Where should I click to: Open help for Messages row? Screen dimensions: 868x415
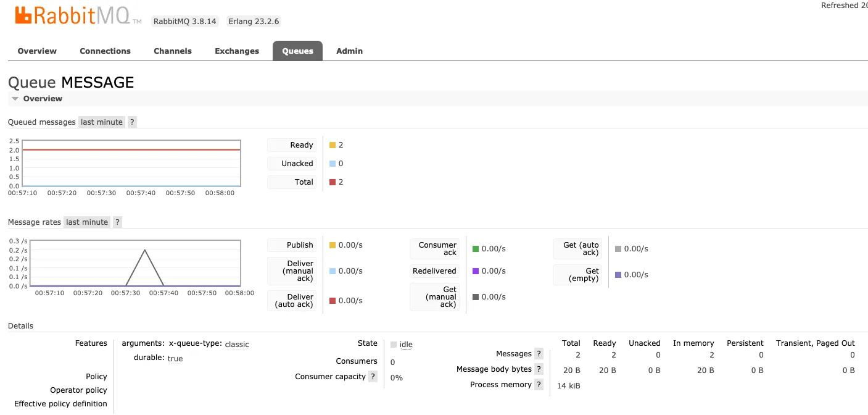(539, 354)
